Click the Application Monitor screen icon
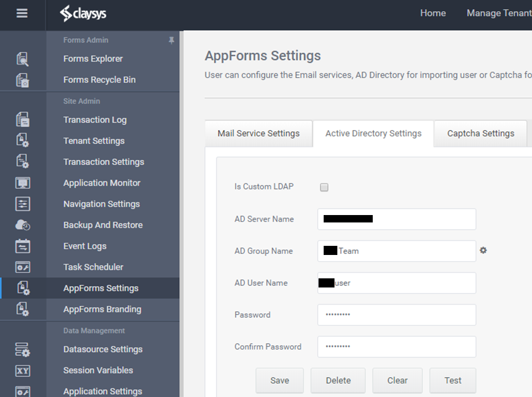The image size is (532, 397). (x=23, y=183)
